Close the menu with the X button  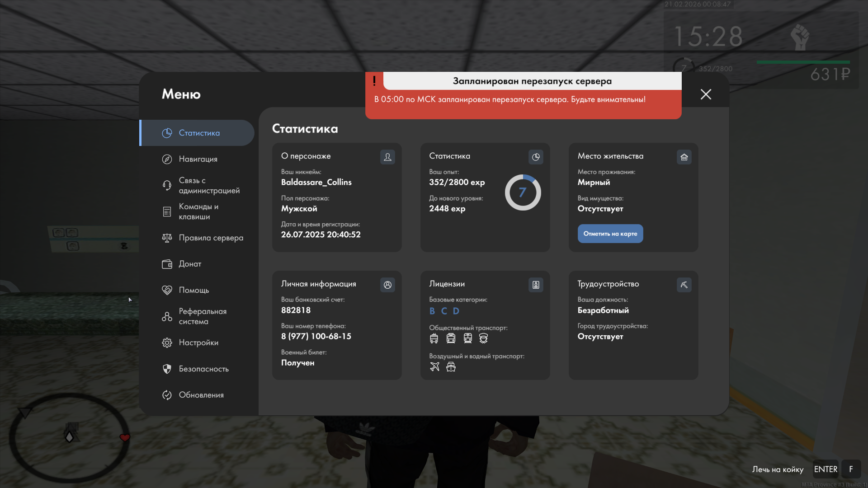click(706, 94)
